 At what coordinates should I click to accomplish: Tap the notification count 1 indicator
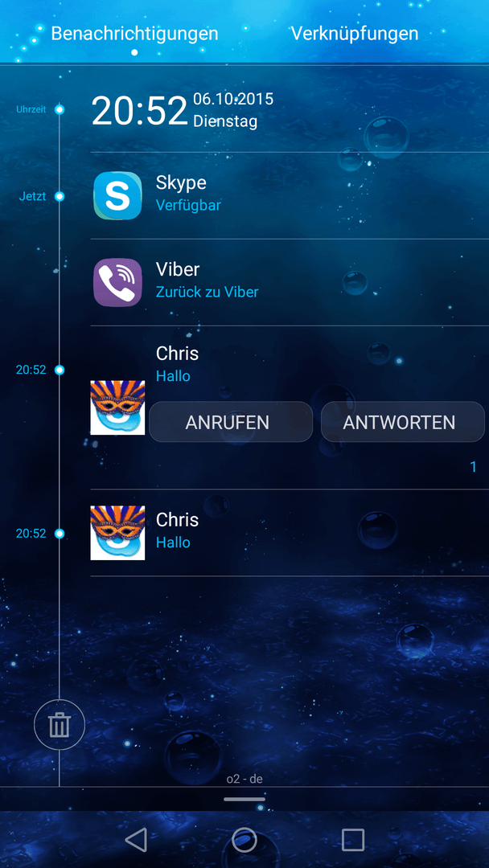474,467
